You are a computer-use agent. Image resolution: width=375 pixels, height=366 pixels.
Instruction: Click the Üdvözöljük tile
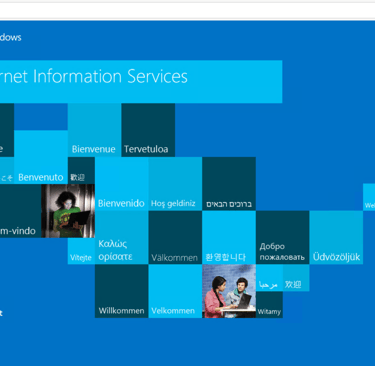(336, 237)
